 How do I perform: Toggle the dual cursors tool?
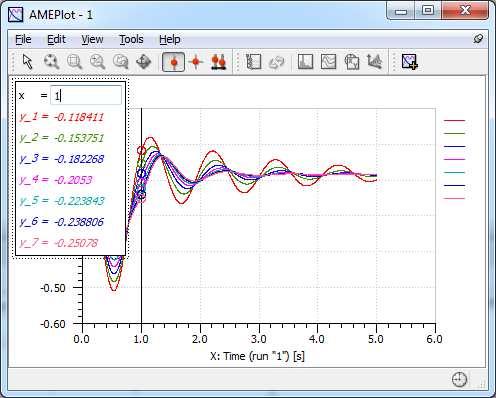219,62
